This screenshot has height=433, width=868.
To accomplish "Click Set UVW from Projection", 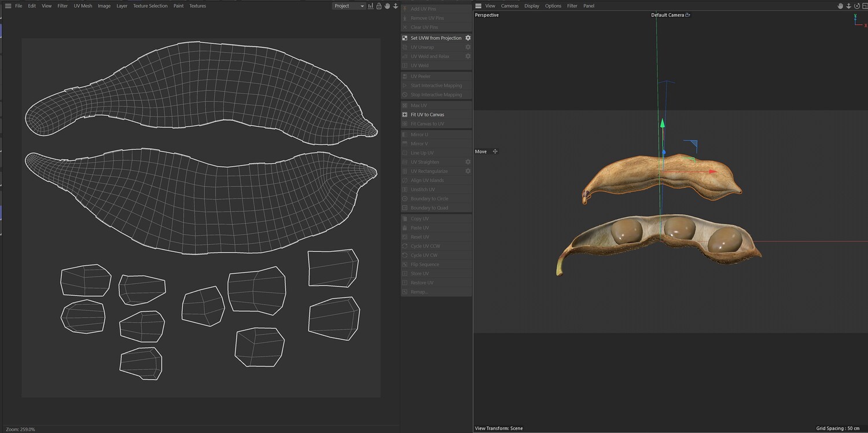I will coord(436,38).
